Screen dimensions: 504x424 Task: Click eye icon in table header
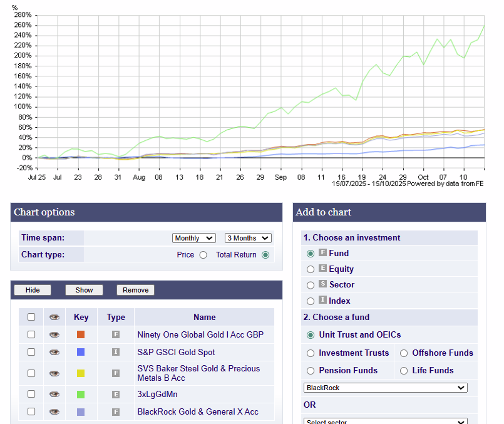click(54, 318)
